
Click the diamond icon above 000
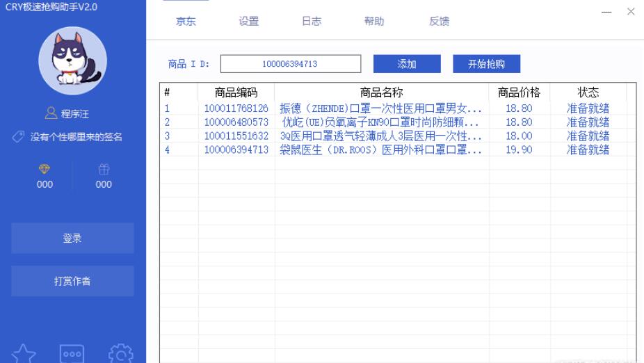pyautogui.click(x=45, y=169)
